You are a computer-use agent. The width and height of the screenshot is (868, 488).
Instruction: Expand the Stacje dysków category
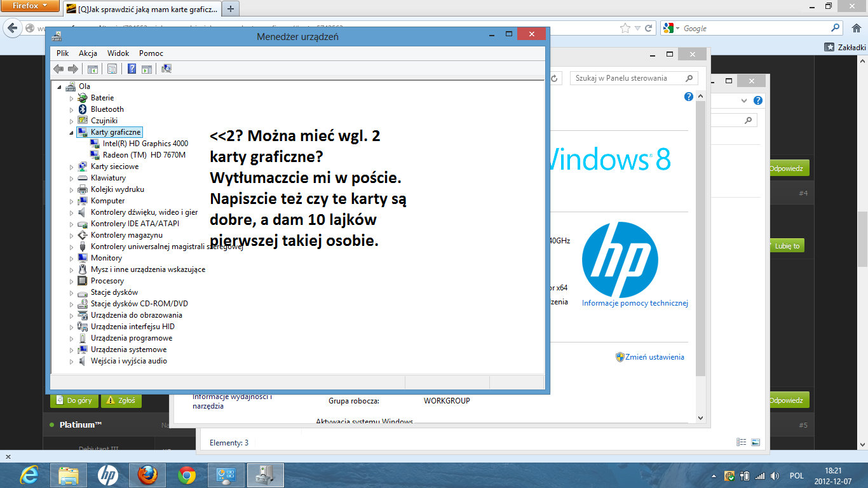click(x=72, y=292)
